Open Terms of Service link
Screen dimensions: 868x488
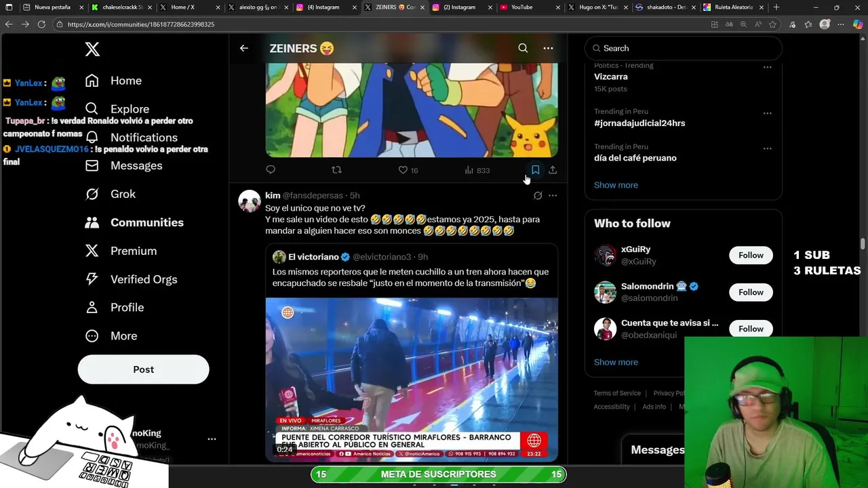[x=617, y=393]
